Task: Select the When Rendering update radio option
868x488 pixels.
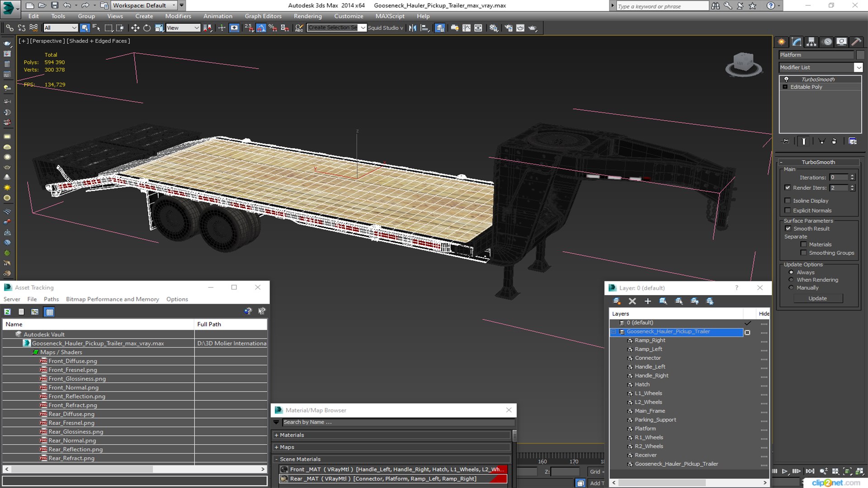Action: click(791, 280)
